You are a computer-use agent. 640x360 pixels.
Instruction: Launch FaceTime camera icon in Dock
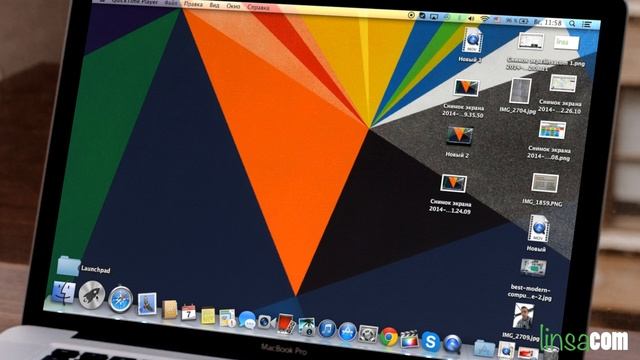coord(267,322)
